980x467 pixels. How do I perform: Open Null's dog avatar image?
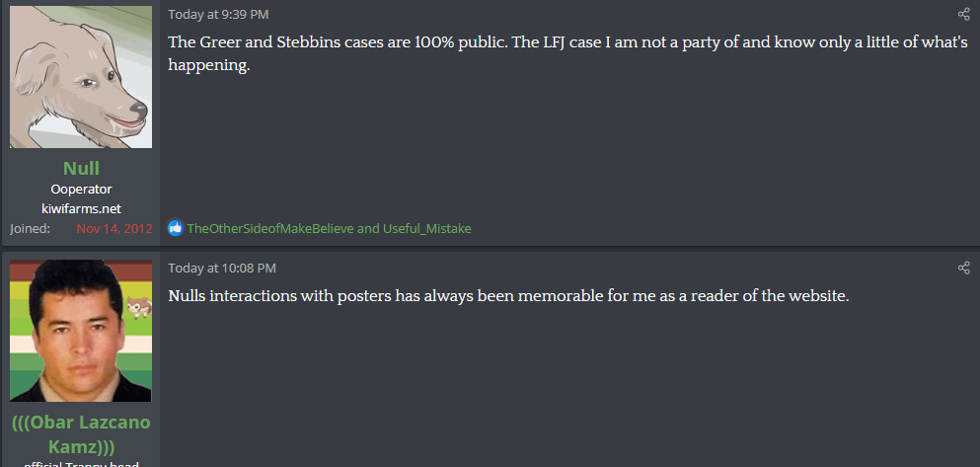click(x=81, y=77)
